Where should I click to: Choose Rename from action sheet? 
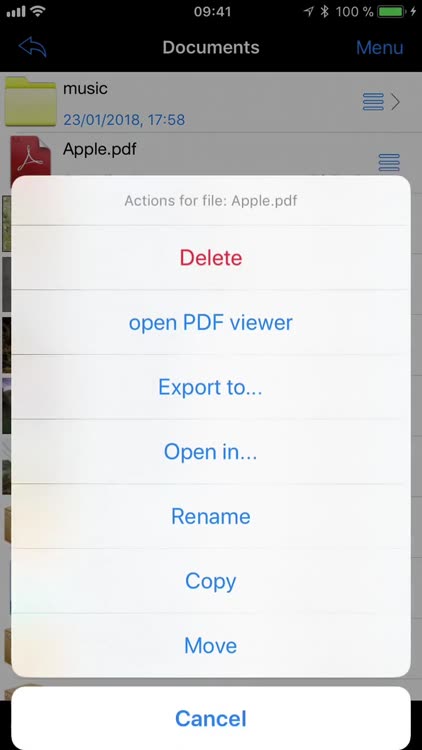211,516
